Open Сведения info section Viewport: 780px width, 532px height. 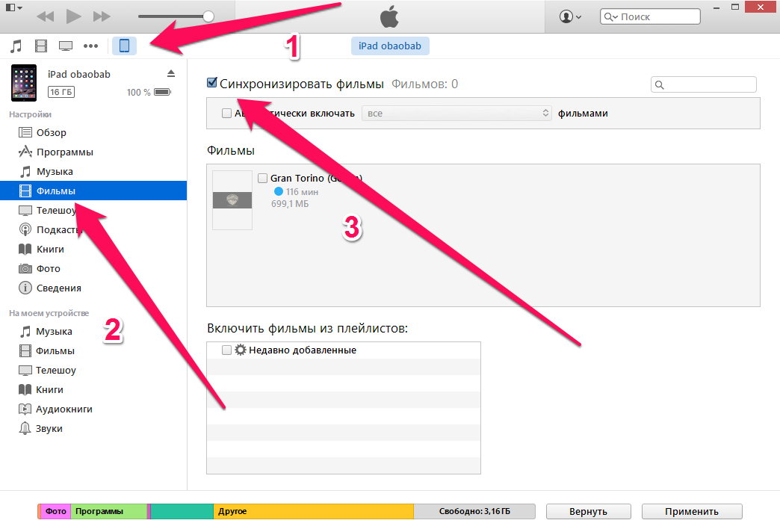click(x=93, y=288)
